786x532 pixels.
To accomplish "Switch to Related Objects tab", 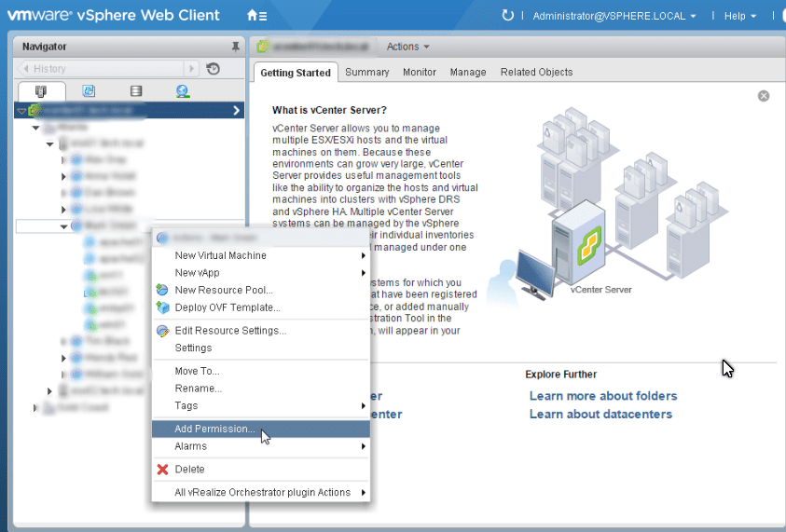I will click(536, 72).
